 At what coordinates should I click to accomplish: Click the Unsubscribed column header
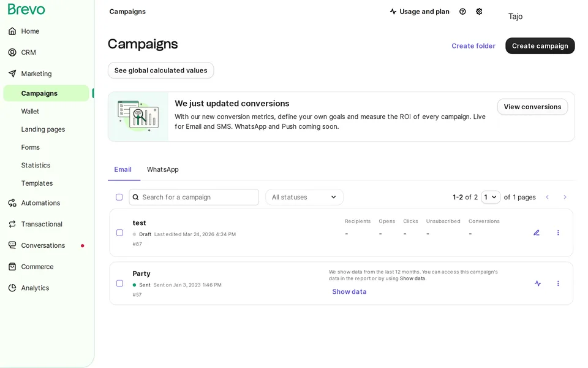(x=443, y=221)
